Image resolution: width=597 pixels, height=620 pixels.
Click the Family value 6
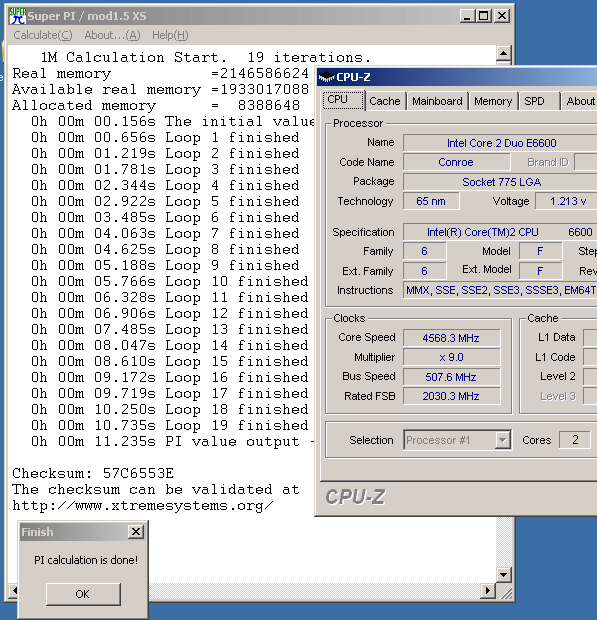[425, 251]
